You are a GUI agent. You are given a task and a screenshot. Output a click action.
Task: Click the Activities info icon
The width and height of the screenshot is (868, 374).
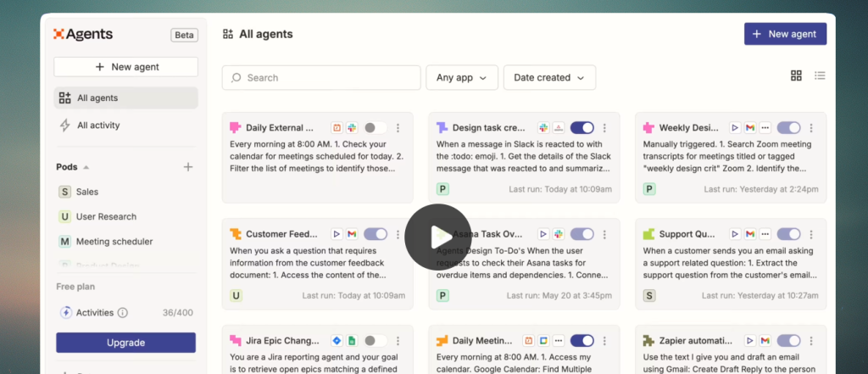[x=123, y=312]
